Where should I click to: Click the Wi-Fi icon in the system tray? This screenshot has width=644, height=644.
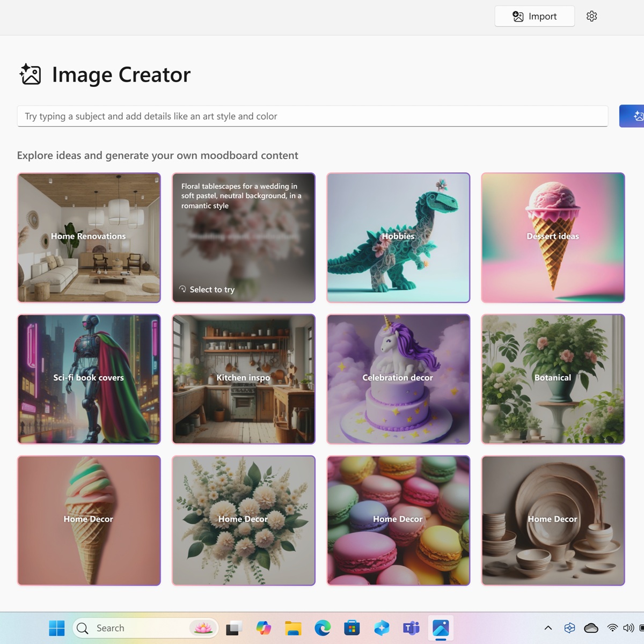pyautogui.click(x=612, y=628)
